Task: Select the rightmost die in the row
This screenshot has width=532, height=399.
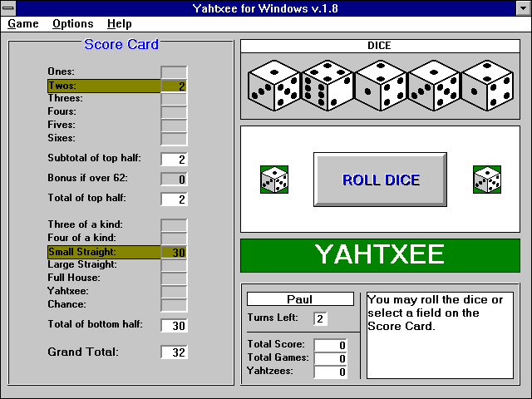Action: 486,86
